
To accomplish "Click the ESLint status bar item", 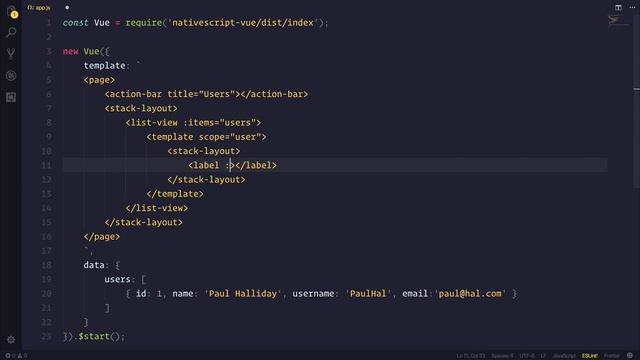I will pyautogui.click(x=590, y=356).
